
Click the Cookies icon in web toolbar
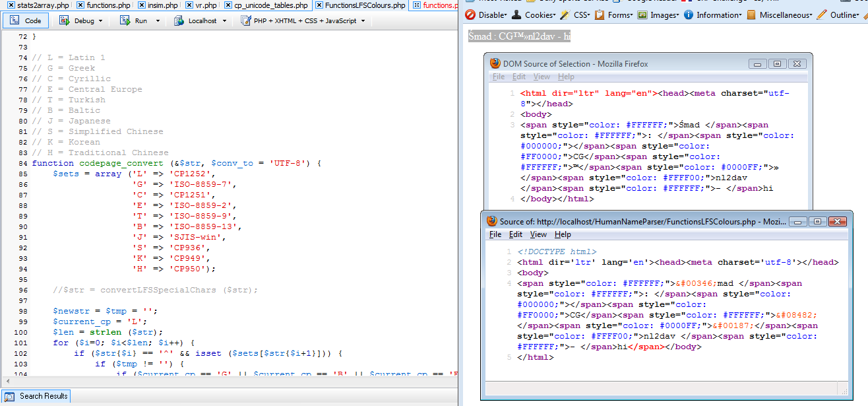517,15
